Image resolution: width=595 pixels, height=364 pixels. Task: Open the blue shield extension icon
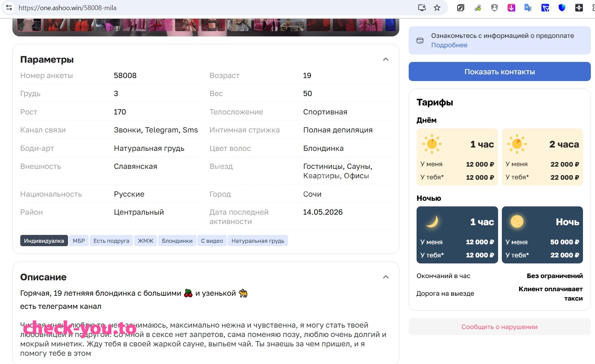pos(562,8)
